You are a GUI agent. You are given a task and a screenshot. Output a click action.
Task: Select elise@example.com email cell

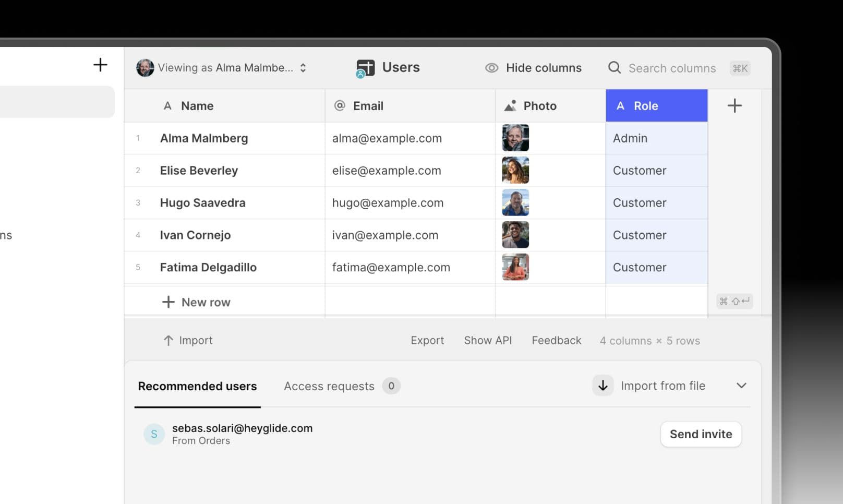tap(410, 171)
